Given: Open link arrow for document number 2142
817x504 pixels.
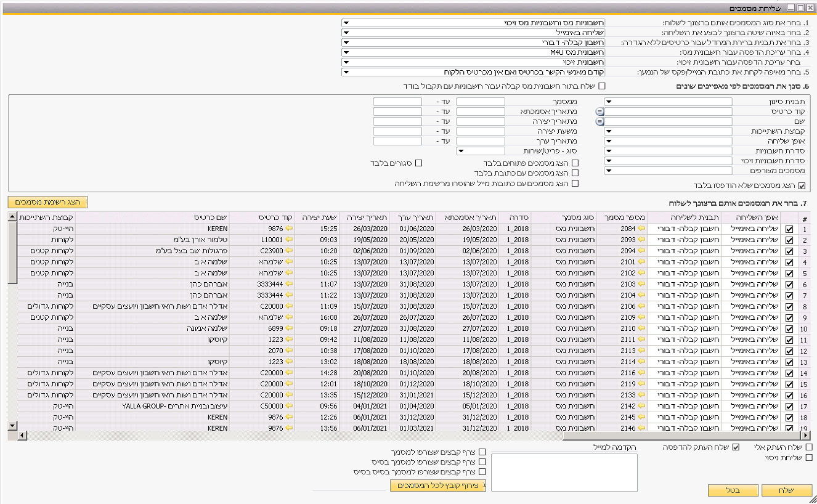Looking at the screenshot, I should tap(641, 406).
